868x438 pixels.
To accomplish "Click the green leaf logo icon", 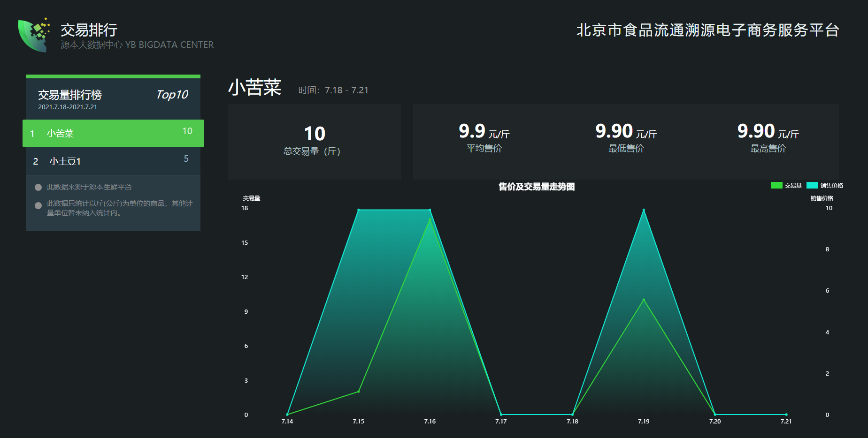I will [x=34, y=36].
